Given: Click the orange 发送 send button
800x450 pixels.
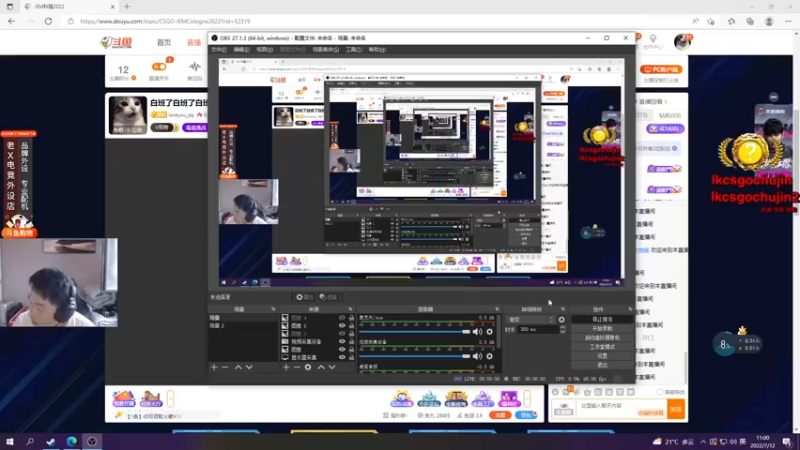Looking at the screenshot, I should coord(676,409).
